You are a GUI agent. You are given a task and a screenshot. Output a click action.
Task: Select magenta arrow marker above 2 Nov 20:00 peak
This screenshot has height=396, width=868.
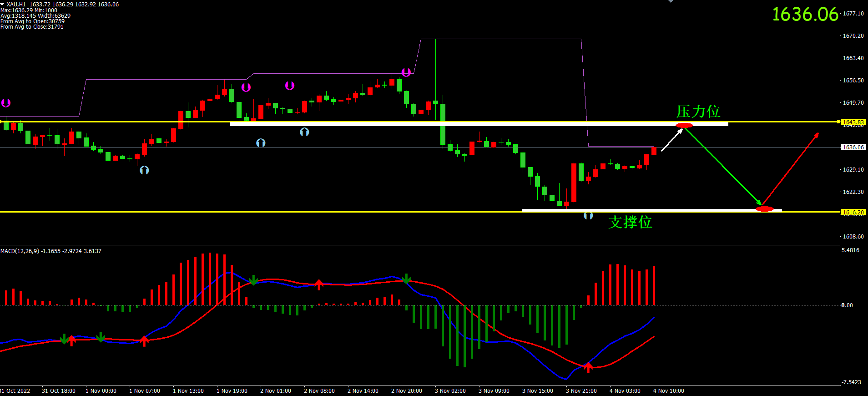[x=406, y=72]
